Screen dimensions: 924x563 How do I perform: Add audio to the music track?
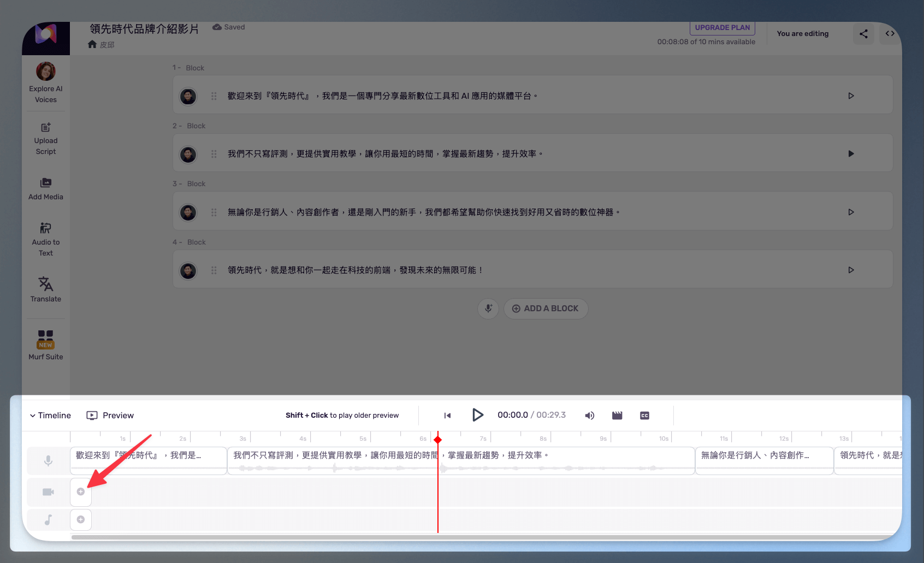[x=81, y=519]
